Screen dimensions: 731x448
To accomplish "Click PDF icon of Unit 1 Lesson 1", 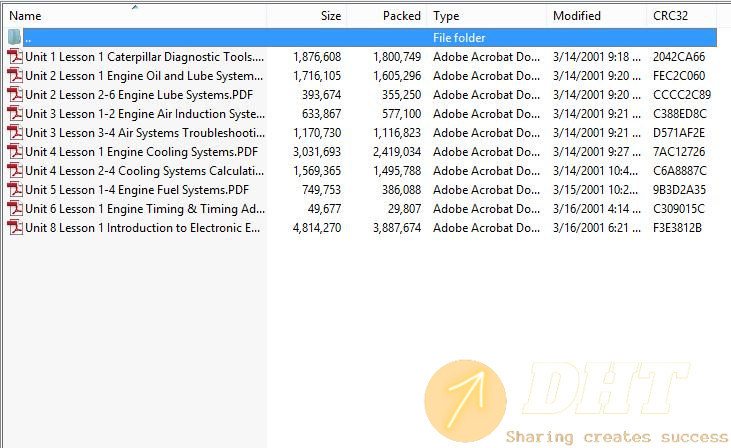I will click(x=15, y=56).
